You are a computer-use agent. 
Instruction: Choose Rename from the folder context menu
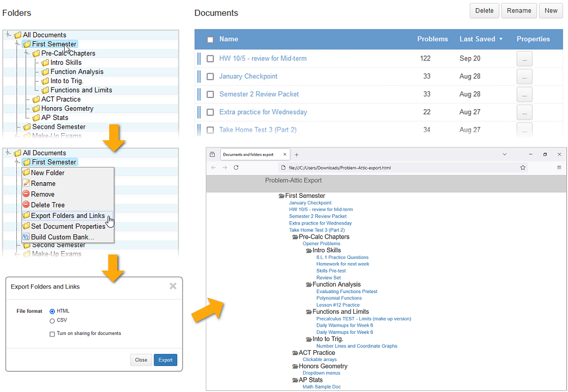click(68, 184)
